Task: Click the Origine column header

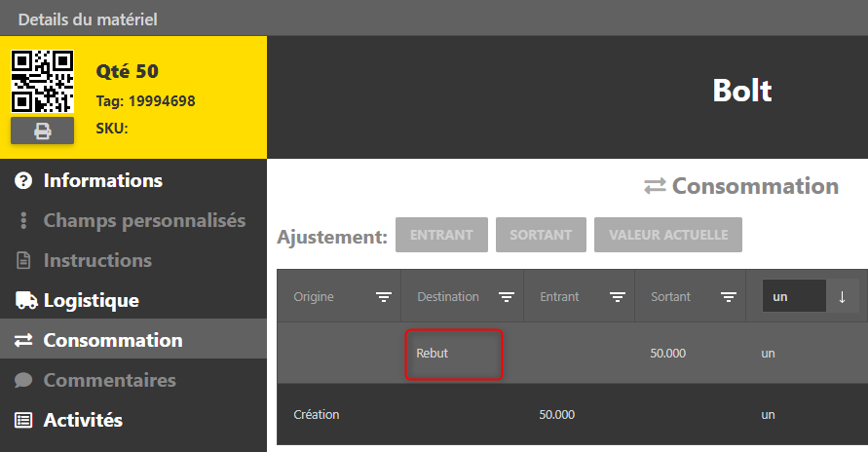Action: coord(314,296)
